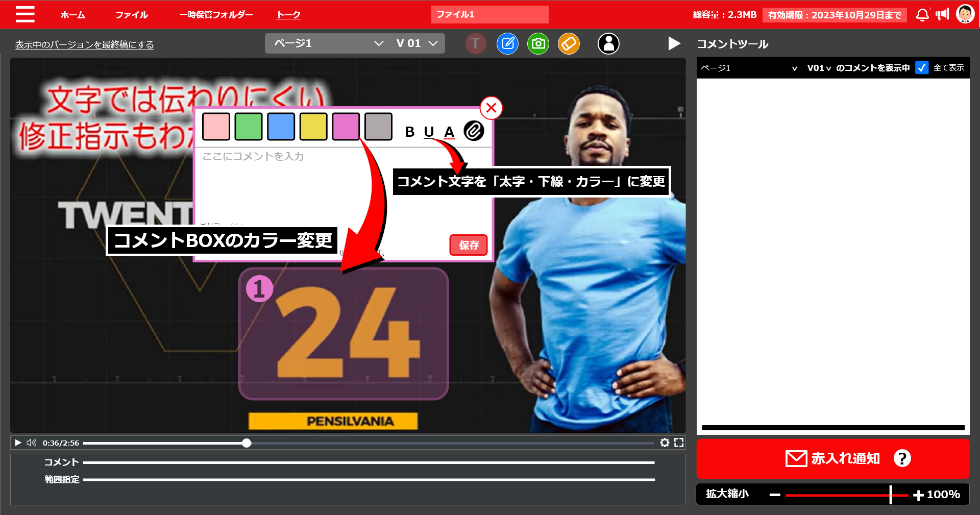The height and width of the screenshot is (515, 980).
Task: Click the comment list horizontal scrollbar
Action: coord(833,428)
